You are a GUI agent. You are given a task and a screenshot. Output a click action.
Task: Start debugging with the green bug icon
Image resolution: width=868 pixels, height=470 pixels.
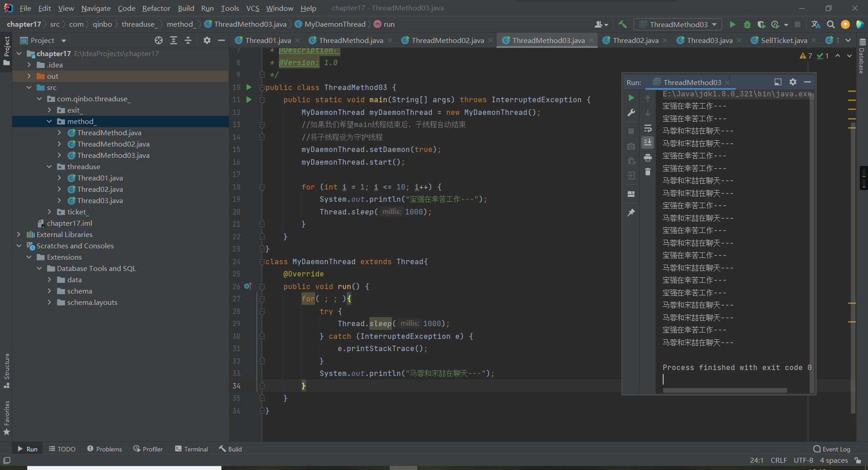pos(747,24)
